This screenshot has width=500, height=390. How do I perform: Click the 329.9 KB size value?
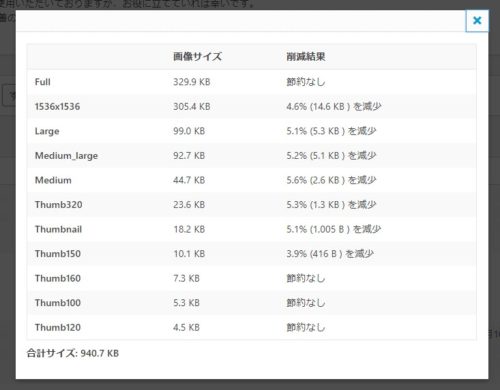click(192, 82)
